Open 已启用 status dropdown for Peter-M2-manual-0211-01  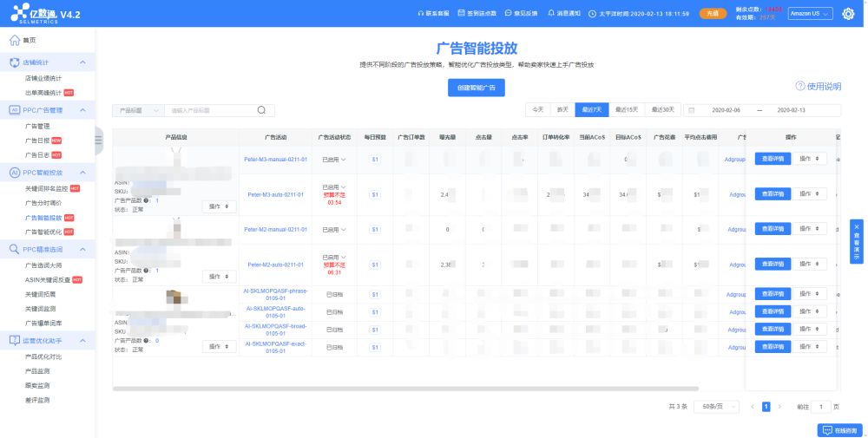point(334,230)
